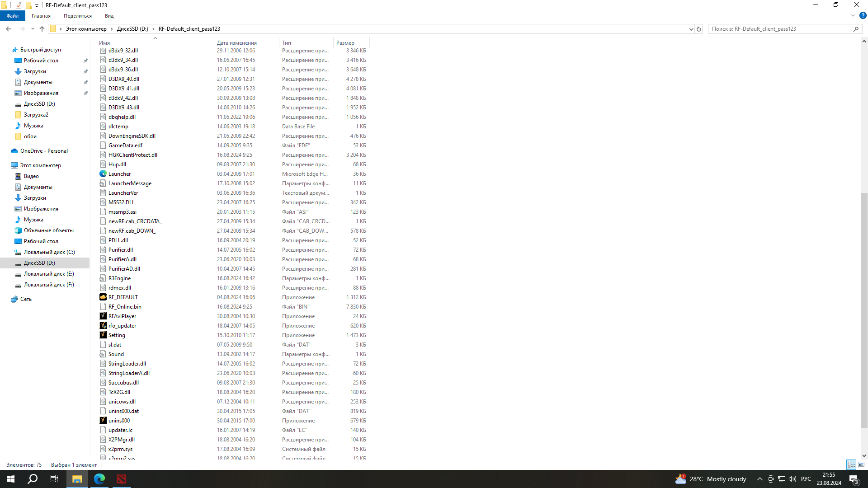Open the Файл ribbon tab

click(13, 16)
